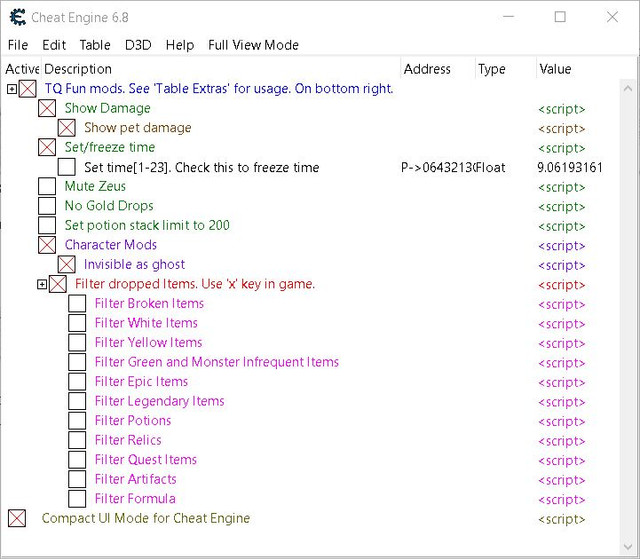The width and height of the screenshot is (640, 559).
Task: Enable Filter Yellow Items
Action: (77, 343)
